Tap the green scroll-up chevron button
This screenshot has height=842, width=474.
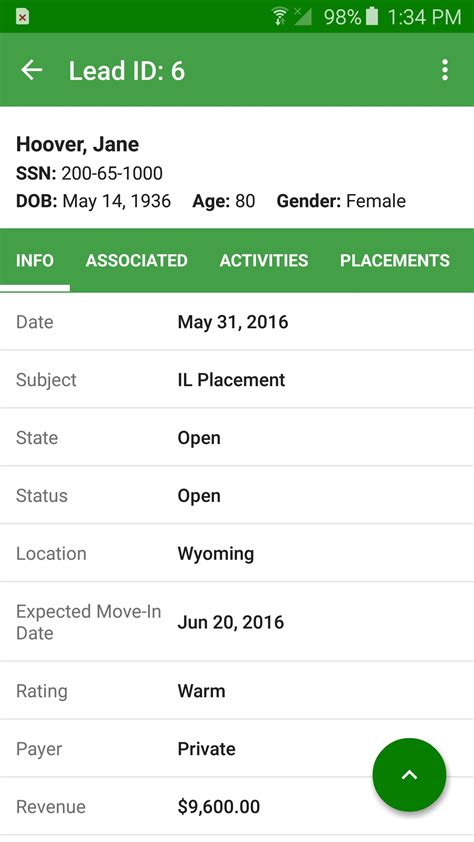pyautogui.click(x=409, y=774)
